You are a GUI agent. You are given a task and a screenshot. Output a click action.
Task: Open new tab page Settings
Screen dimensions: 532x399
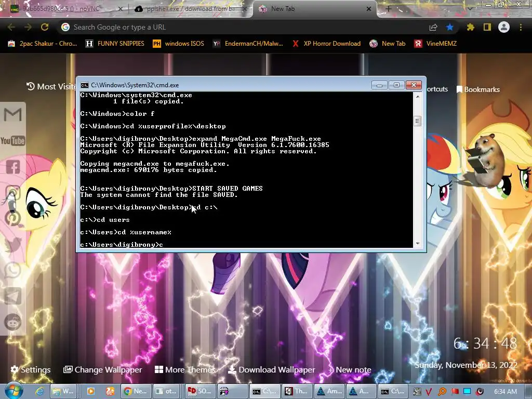[31, 369]
